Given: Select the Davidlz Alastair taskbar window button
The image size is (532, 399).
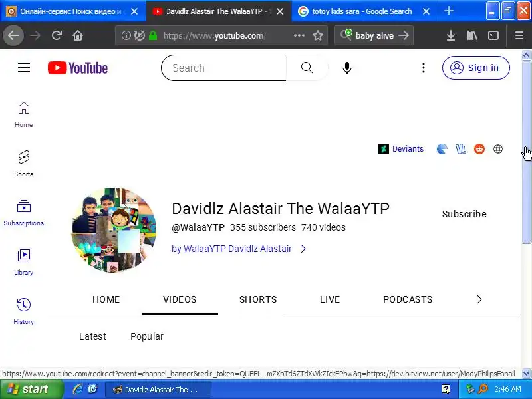Looking at the screenshot, I should coord(158,390).
